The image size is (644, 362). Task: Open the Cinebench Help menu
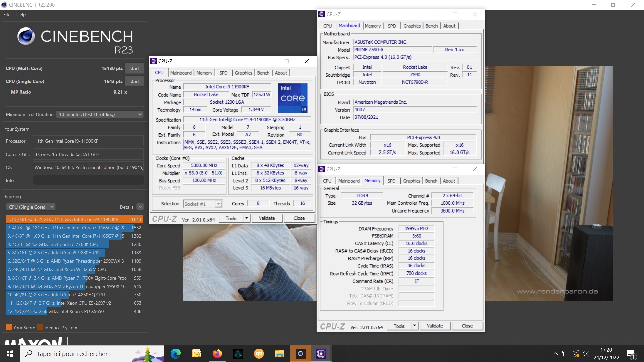[21, 14]
